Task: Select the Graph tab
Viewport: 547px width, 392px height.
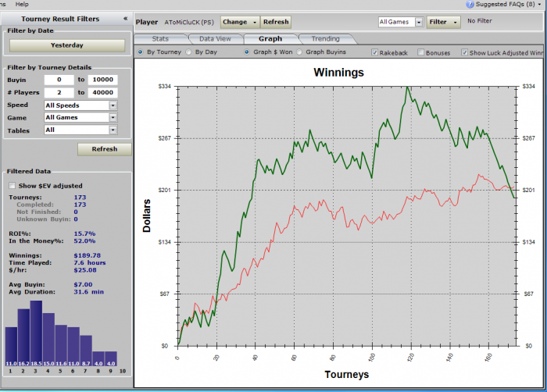Action: [x=270, y=39]
